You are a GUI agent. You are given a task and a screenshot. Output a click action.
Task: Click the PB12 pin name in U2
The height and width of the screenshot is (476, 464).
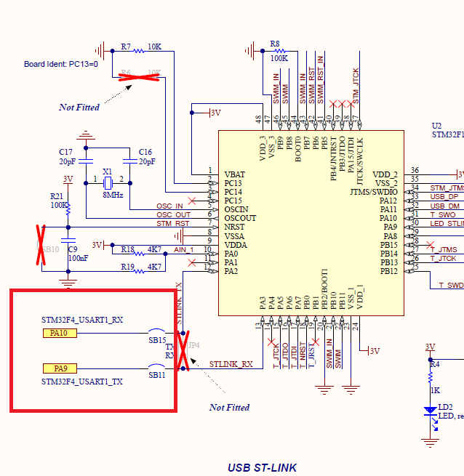pyautogui.click(x=388, y=271)
